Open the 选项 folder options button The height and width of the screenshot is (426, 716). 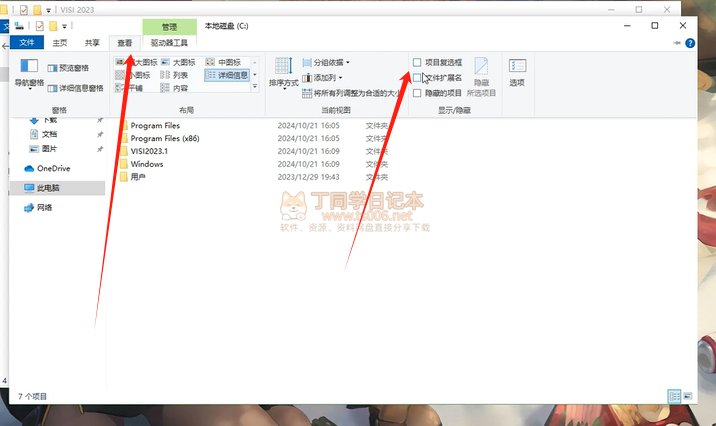pyautogui.click(x=517, y=72)
